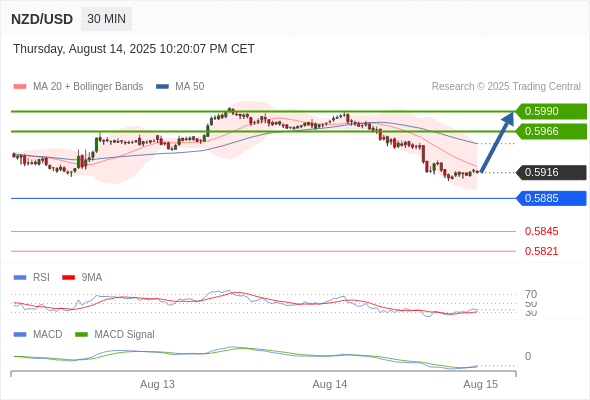
Task: Click the blue RSI legend marker
Action: (20, 278)
